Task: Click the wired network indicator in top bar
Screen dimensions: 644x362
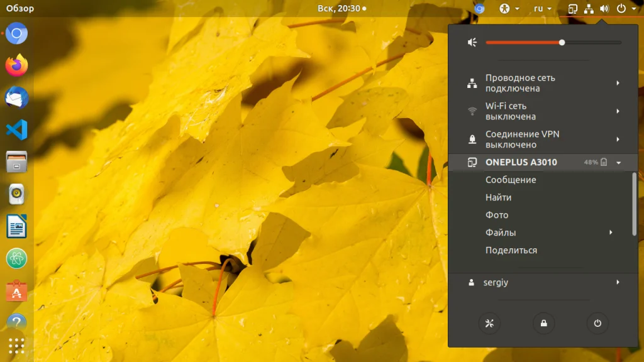Action: (589, 9)
